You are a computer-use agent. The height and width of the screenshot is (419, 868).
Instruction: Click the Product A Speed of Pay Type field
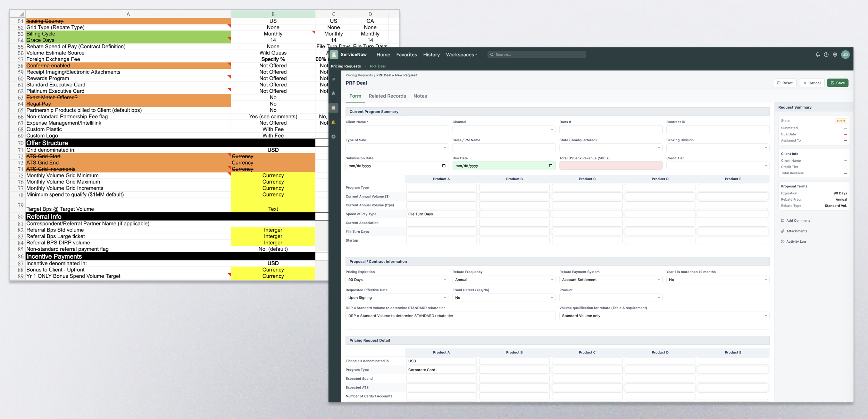click(x=441, y=214)
